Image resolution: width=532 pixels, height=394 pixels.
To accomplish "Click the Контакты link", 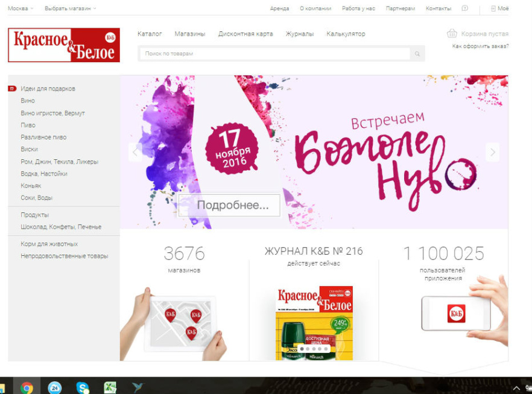I will pos(439,8).
